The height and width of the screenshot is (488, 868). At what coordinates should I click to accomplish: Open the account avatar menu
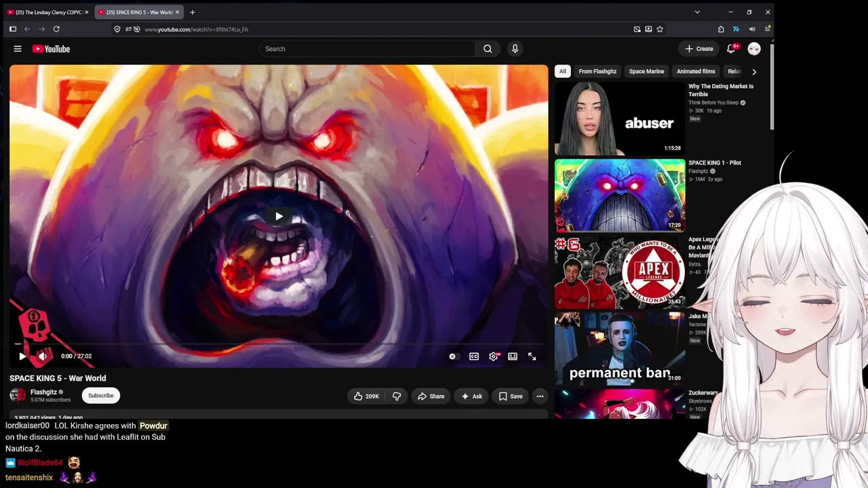pos(754,49)
